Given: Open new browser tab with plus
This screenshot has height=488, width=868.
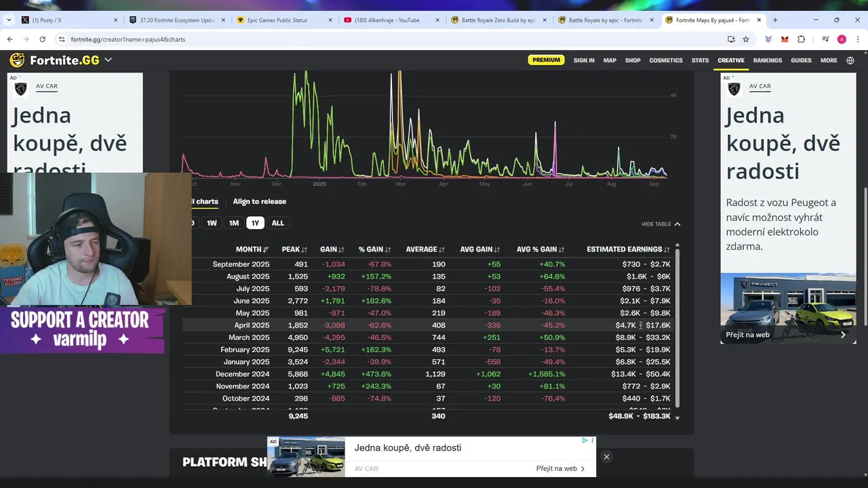Looking at the screenshot, I should point(775,20).
